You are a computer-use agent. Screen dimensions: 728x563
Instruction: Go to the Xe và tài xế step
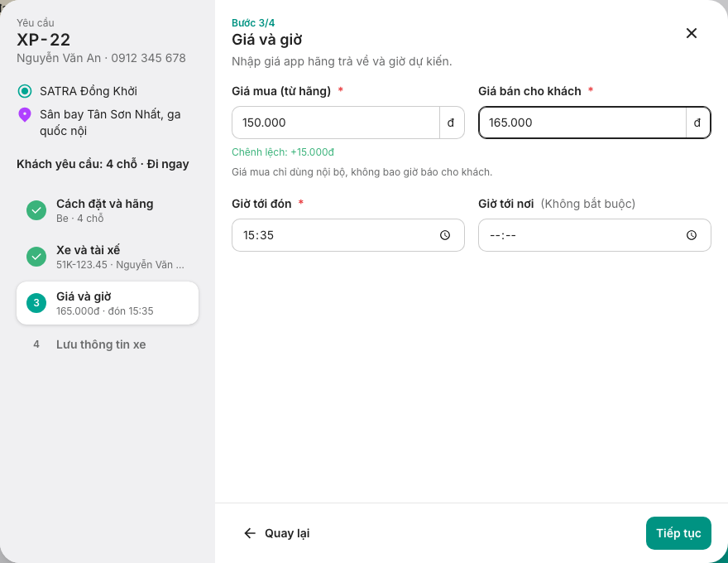108,257
